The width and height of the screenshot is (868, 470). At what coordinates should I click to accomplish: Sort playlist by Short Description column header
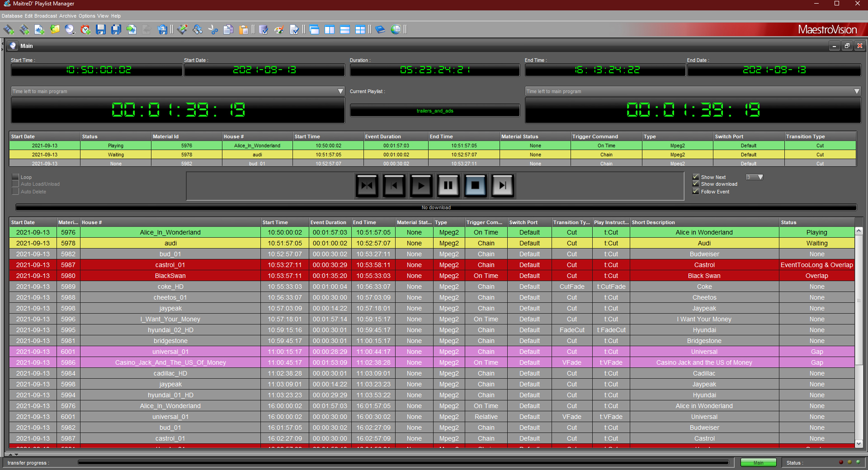click(x=704, y=222)
